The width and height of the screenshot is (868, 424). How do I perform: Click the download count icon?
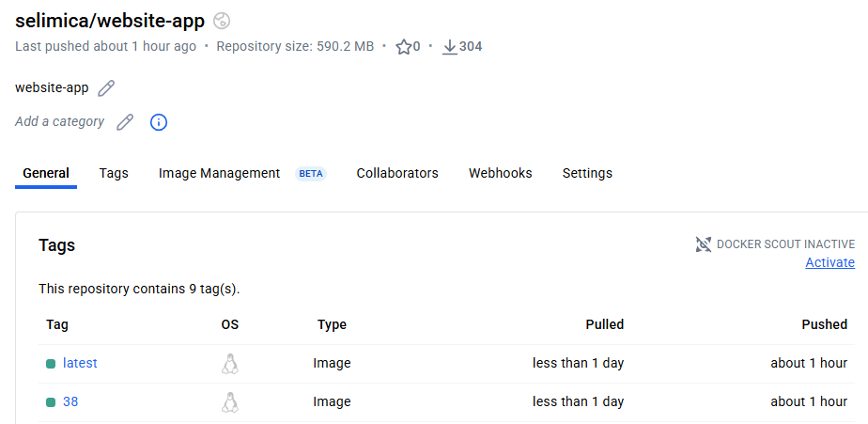449,46
